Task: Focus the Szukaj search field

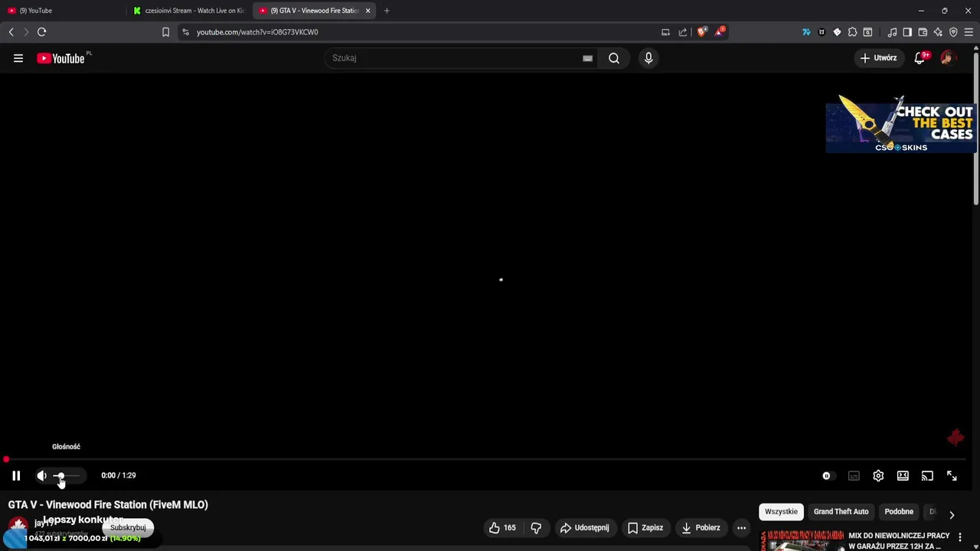Action: (x=454, y=58)
